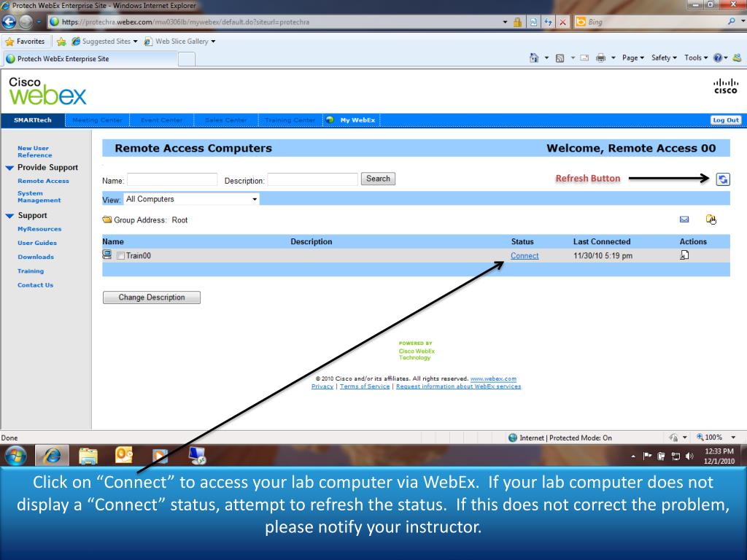Open the Windows Start button
Image resolution: width=747 pixels, height=560 pixels.
(x=16, y=456)
